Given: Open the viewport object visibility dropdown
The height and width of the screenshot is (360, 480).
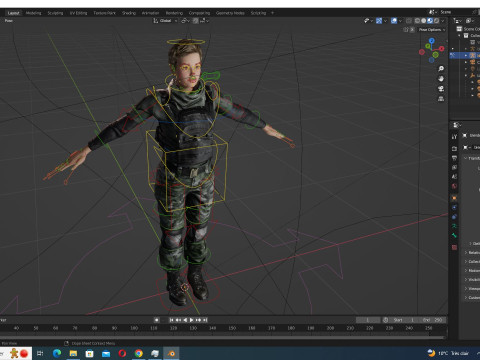Looking at the screenshot, I should pyautogui.click(x=368, y=21).
